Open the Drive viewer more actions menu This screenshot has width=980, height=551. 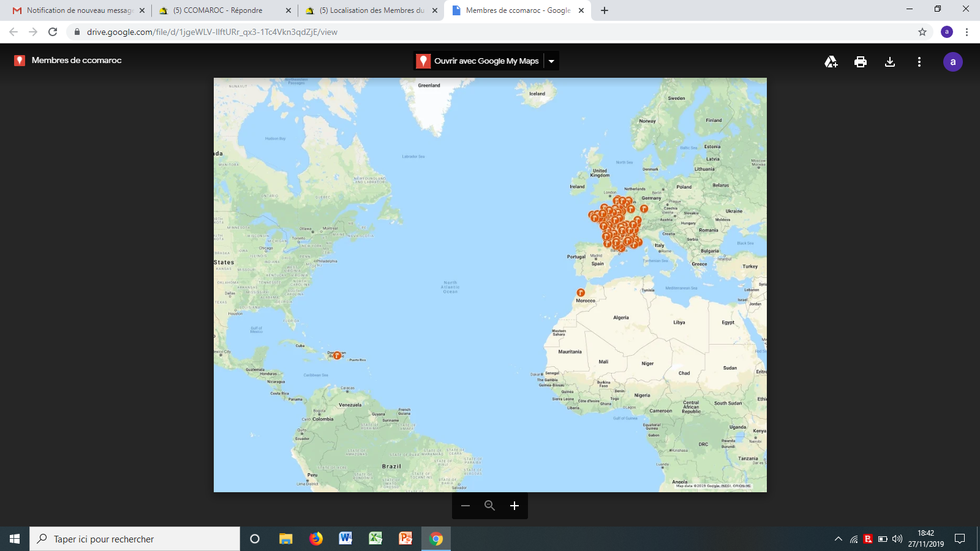pos(919,62)
